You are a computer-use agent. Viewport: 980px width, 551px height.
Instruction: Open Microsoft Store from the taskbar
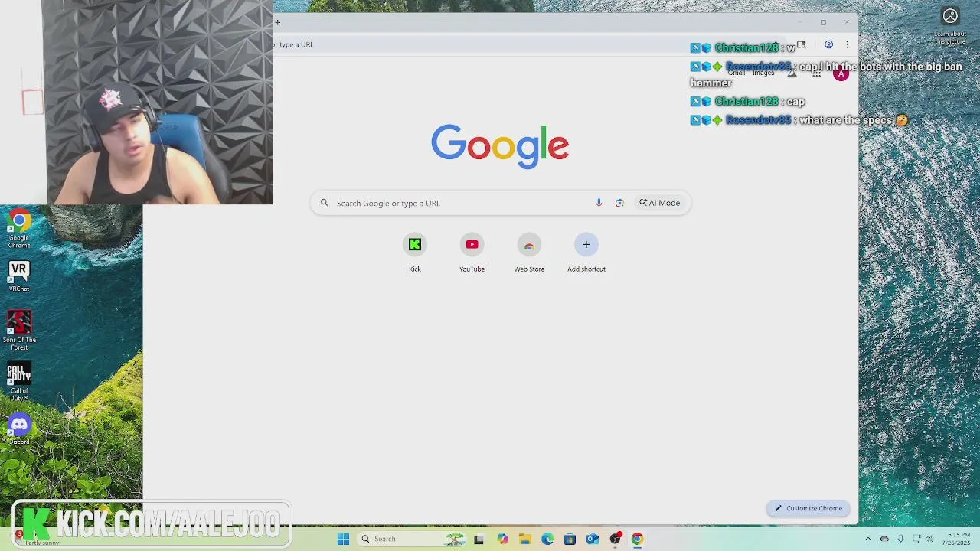[570, 539]
